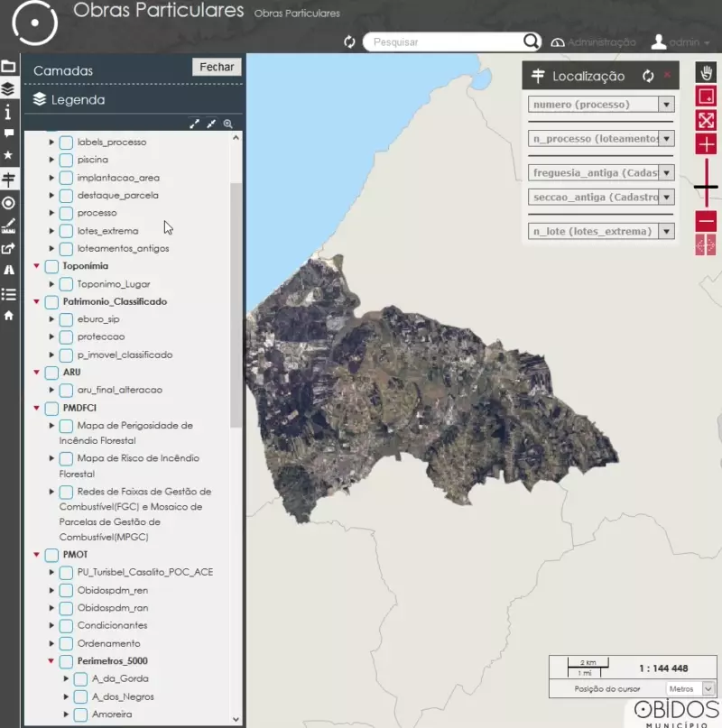The image size is (722, 728).
Task: Click the zoom level slider handle
Action: 706,188
